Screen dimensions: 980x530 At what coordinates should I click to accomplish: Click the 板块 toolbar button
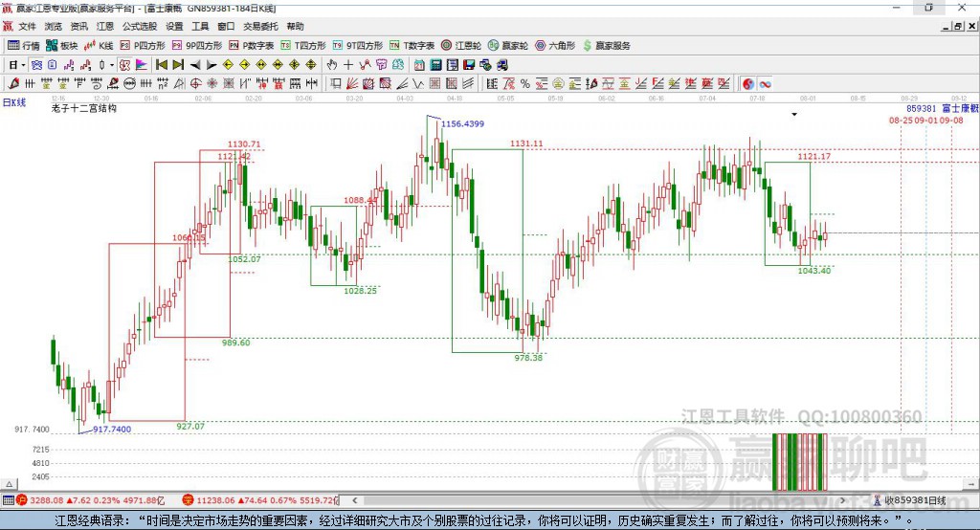point(62,46)
